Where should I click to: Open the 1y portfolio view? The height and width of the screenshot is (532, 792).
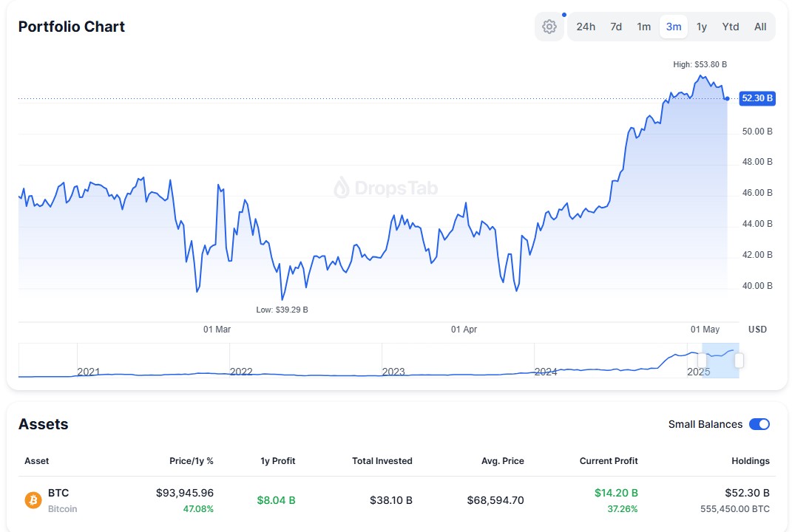(701, 26)
